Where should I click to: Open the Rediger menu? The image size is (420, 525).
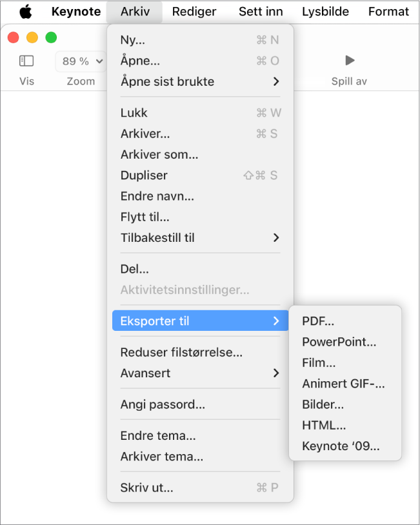coord(194,12)
